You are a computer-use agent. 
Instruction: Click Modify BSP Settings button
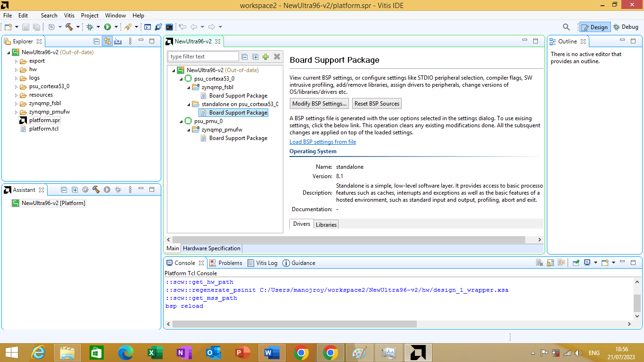[x=319, y=104]
